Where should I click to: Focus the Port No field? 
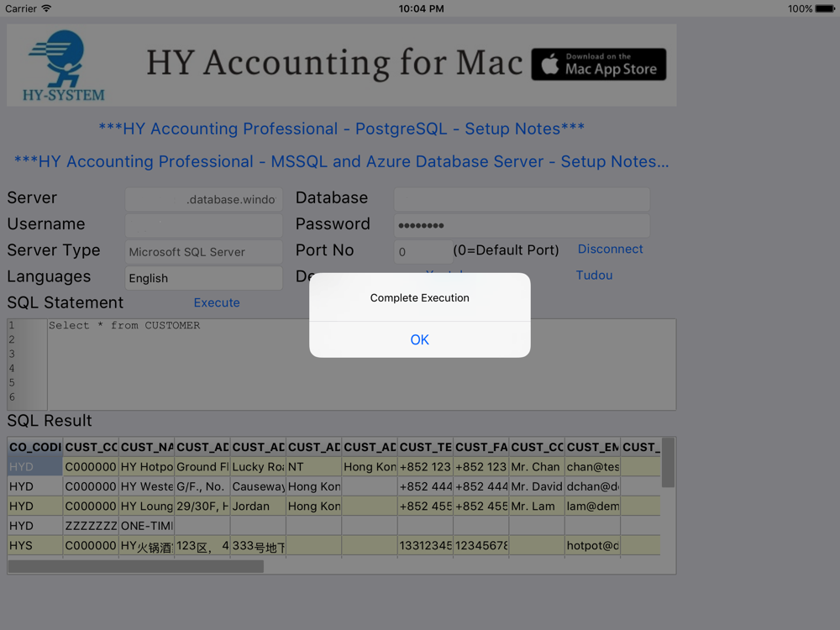[423, 252]
